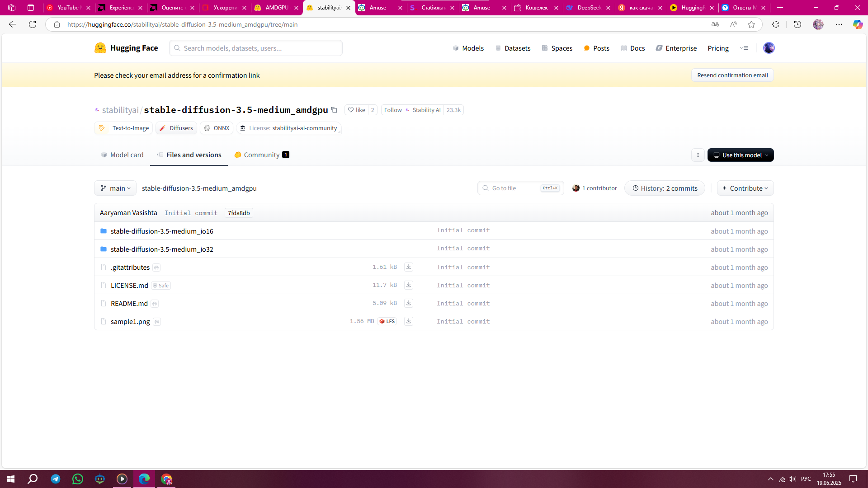Image resolution: width=868 pixels, height=488 pixels.
Task: Add this page to favorites
Action: (751, 24)
